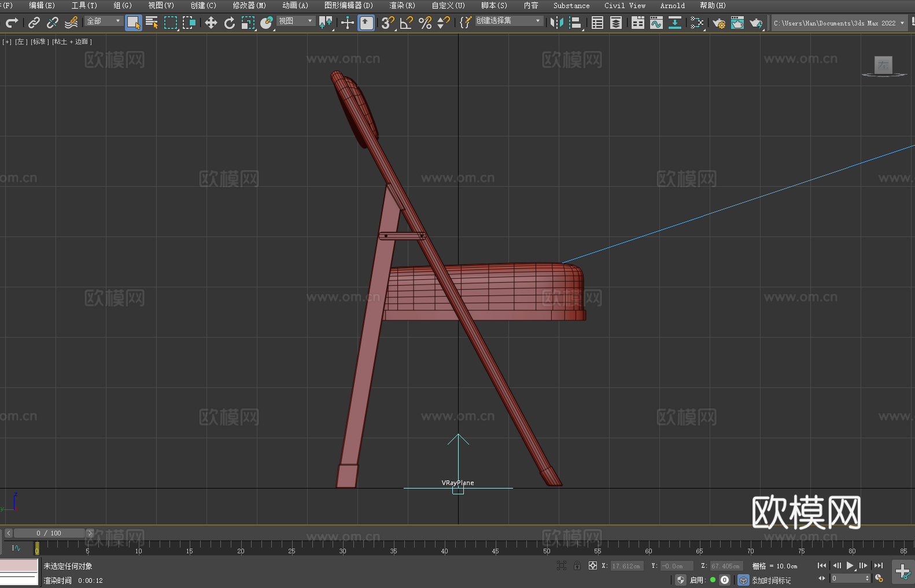This screenshot has width=915, height=588.
Task: Activate the Select Object tool
Action: 134,23
